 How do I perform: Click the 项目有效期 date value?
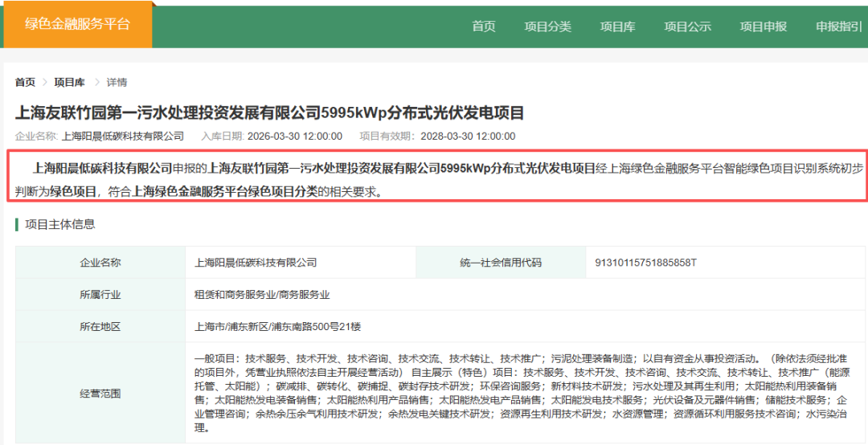coord(468,137)
